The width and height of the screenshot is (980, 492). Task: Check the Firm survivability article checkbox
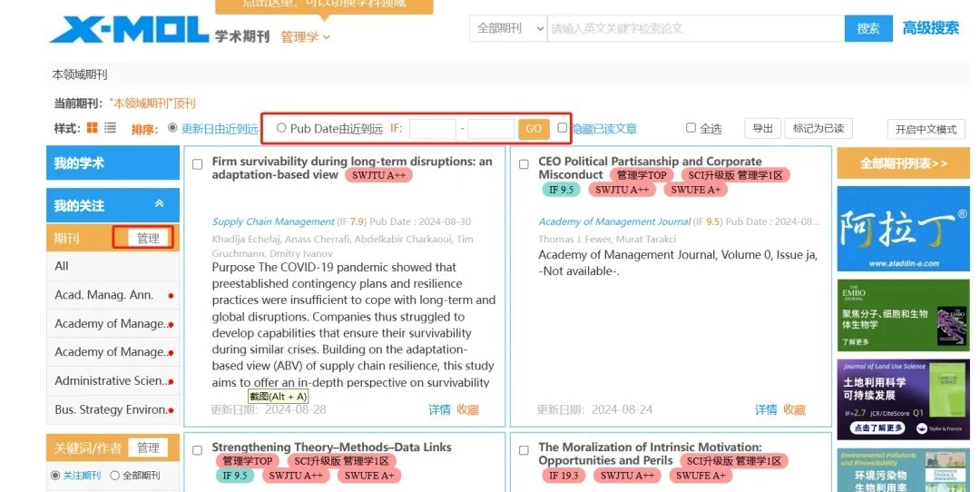click(198, 164)
